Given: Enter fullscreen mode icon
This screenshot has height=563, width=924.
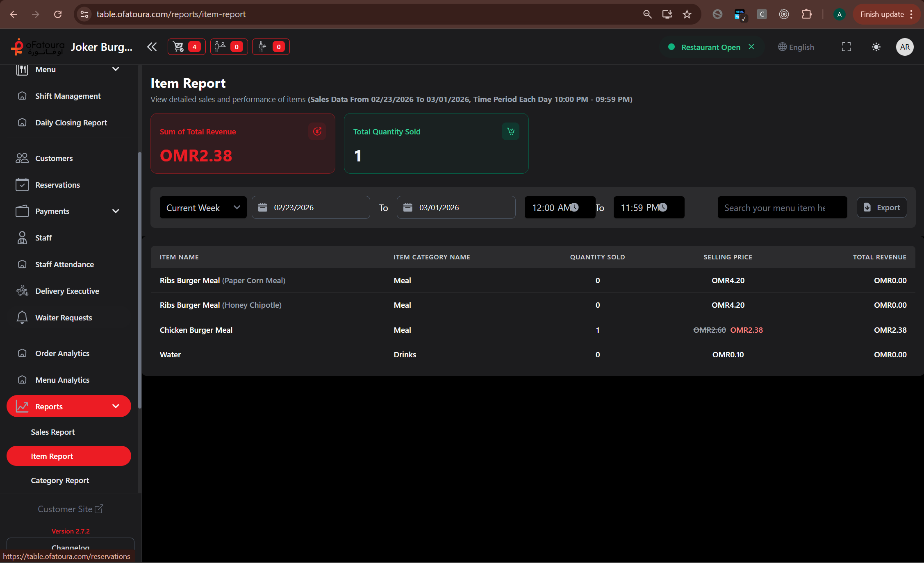Looking at the screenshot, I should coord(846,47).
